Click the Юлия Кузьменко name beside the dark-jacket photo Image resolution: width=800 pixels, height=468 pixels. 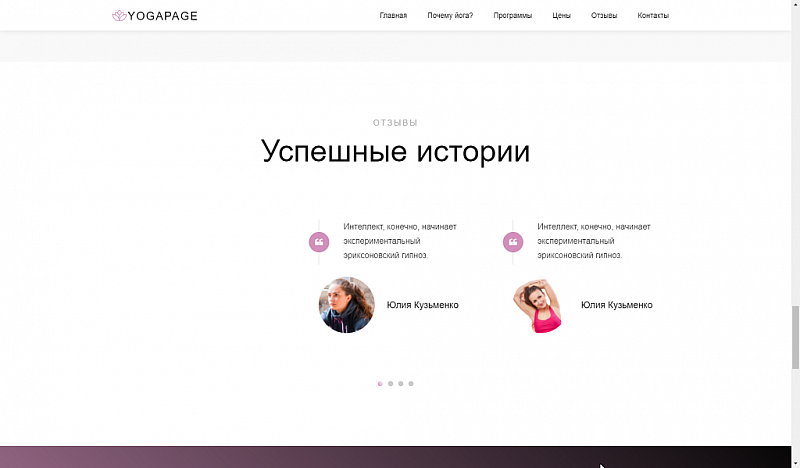click(422, 305)
